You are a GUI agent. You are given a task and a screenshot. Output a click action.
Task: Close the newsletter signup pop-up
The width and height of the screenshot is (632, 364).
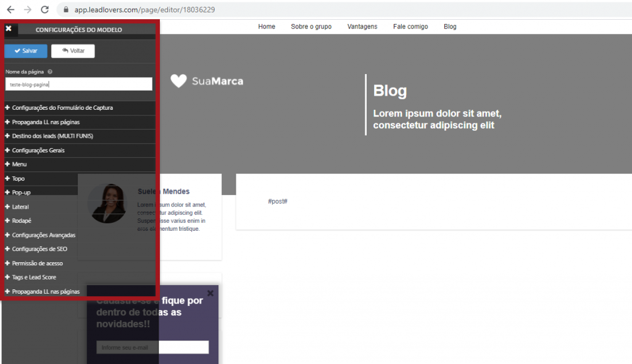coord(210,293)
